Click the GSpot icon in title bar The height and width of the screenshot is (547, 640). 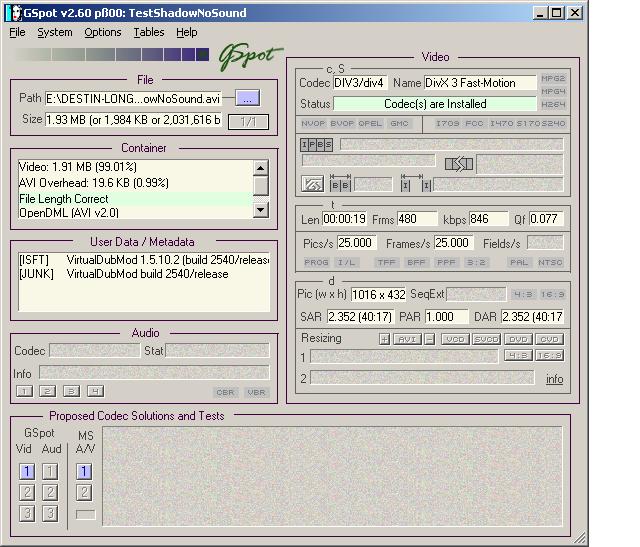coord(14,13)
